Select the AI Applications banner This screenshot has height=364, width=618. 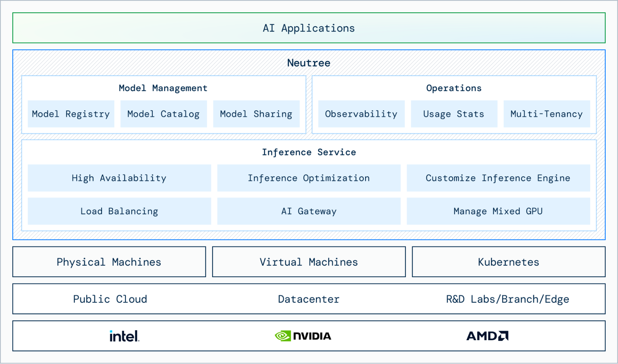coord(309,28)
